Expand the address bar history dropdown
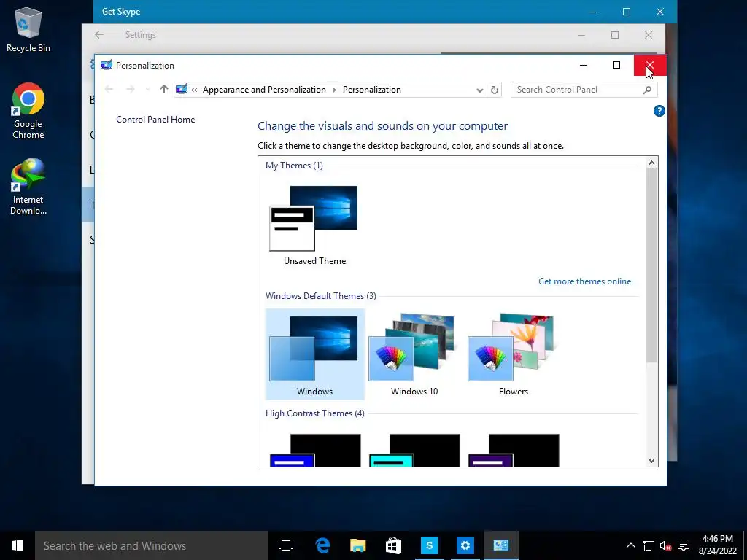 tap(480, 90)
